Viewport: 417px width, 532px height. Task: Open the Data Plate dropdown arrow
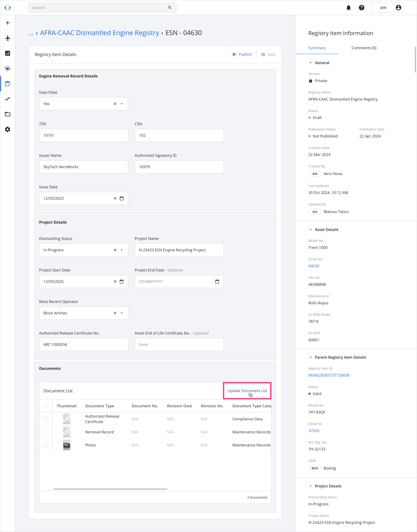[x=122, y=104]
